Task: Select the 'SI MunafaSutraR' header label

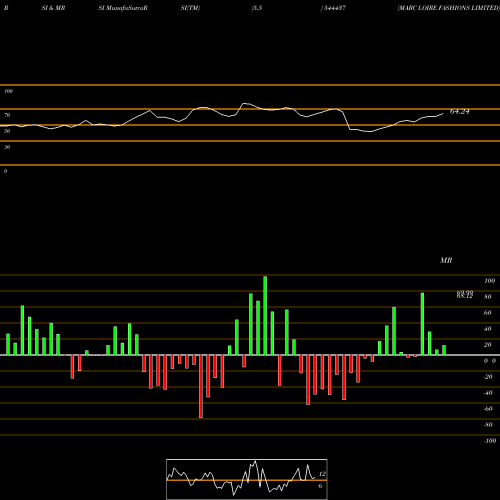Action: (x=123, y=8)
